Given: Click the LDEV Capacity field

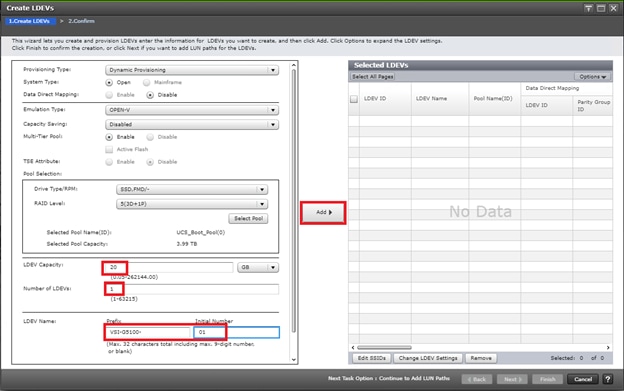Looking at the screenshot, I should (x=170, y=267).
